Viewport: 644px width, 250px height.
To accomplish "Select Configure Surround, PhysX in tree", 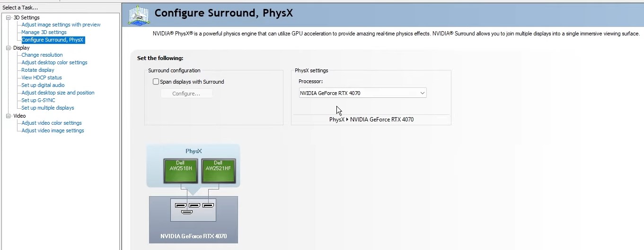I will (x=53, y=40).
